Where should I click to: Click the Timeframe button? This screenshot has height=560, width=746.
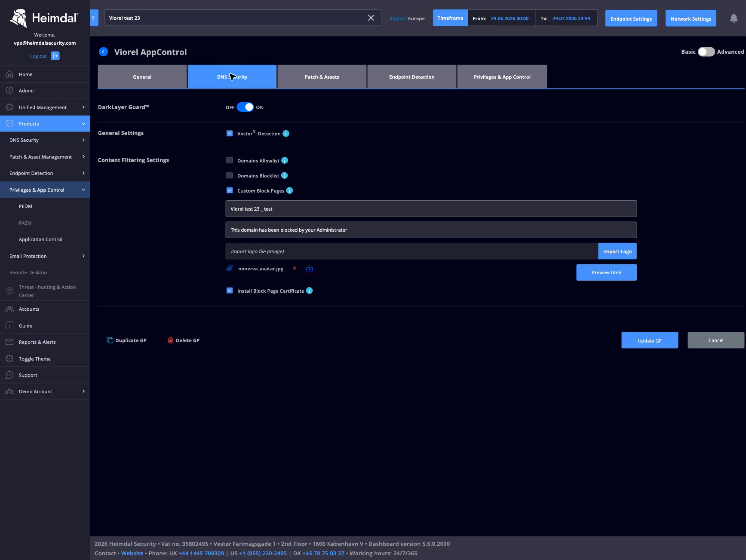click(x=450, y=18)
